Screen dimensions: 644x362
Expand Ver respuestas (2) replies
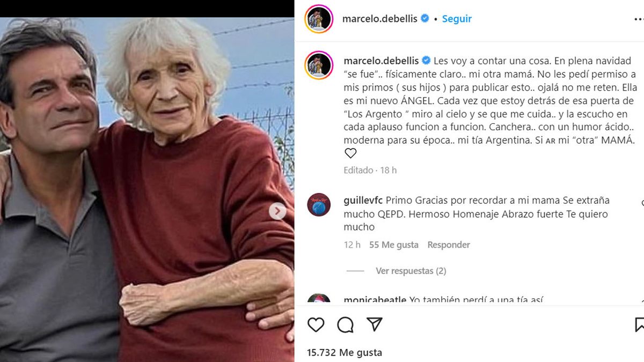click(x=411, y=271)
